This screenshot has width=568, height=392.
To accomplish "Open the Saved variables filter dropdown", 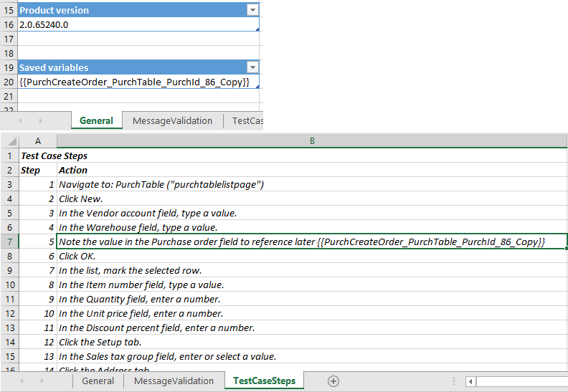I will pos(252,67).
